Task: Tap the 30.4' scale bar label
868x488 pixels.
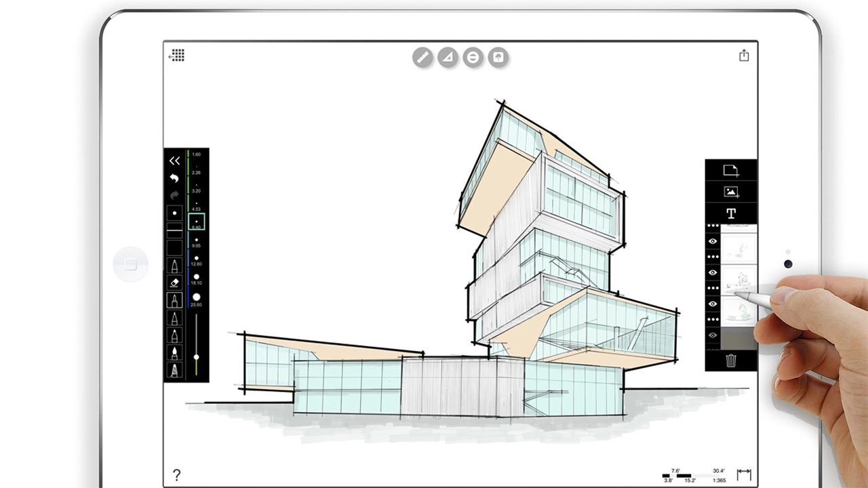Action: [x=719, y=470]
